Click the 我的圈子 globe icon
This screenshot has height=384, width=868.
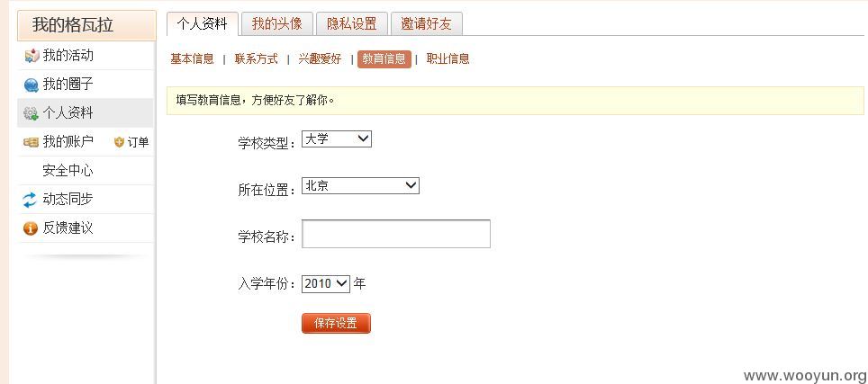[x=31, y=85]
